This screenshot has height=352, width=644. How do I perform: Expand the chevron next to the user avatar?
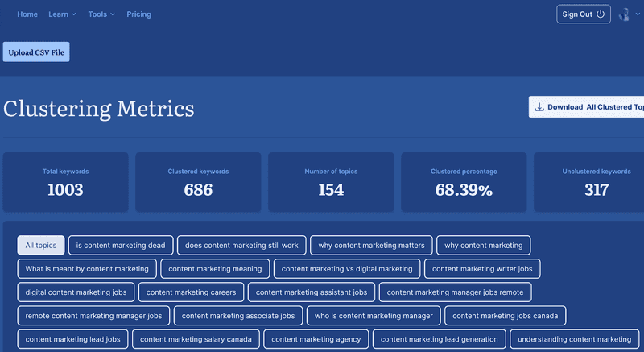pos(638,14)
